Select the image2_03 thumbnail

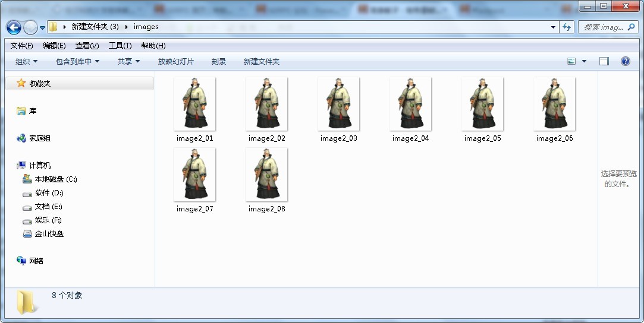coord(338,104)
